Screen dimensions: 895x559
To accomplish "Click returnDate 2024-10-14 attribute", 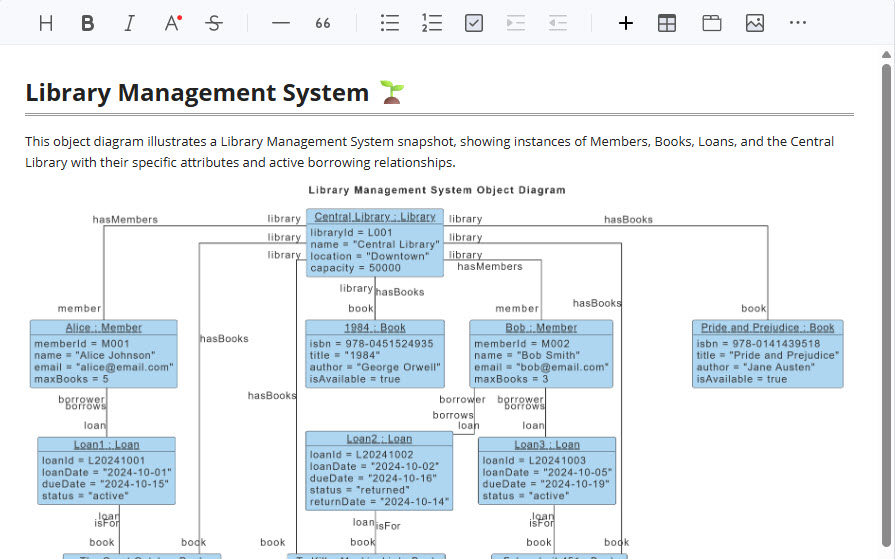I will 379,502.
